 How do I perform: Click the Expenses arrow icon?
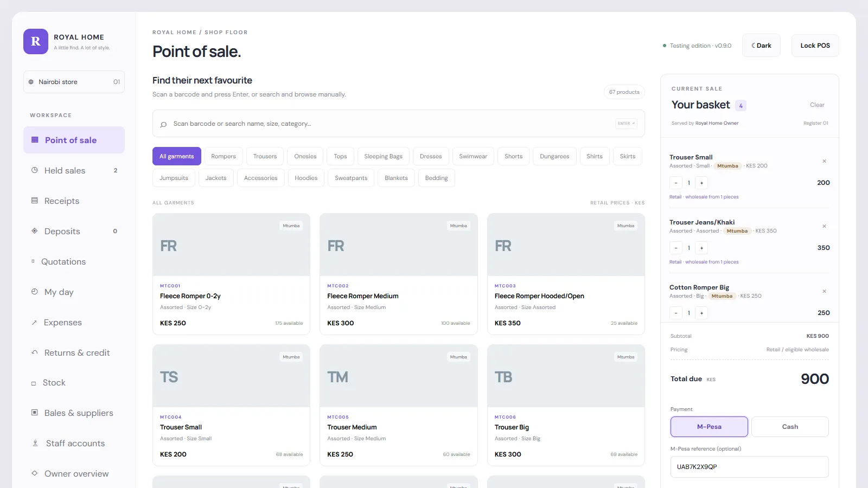pos(34,323)
